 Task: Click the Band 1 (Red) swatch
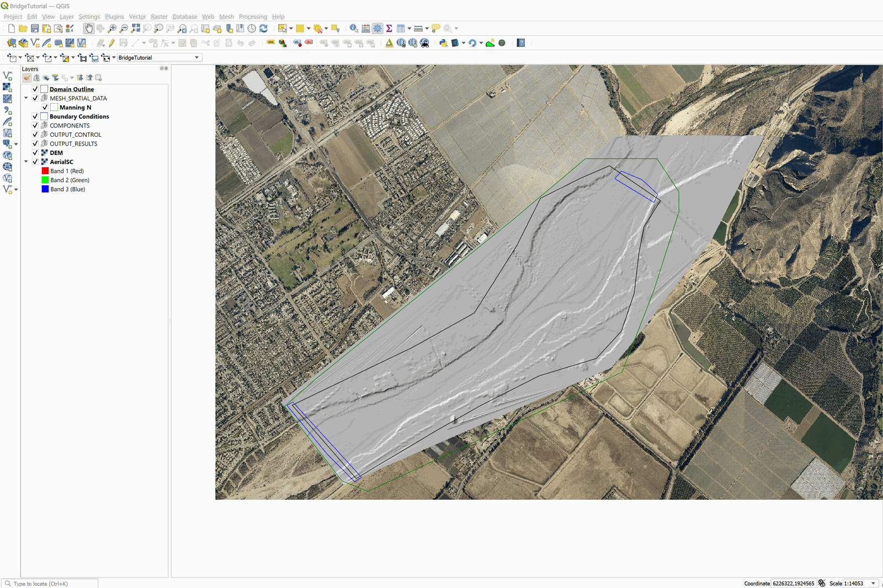click(x=45, y=171)
